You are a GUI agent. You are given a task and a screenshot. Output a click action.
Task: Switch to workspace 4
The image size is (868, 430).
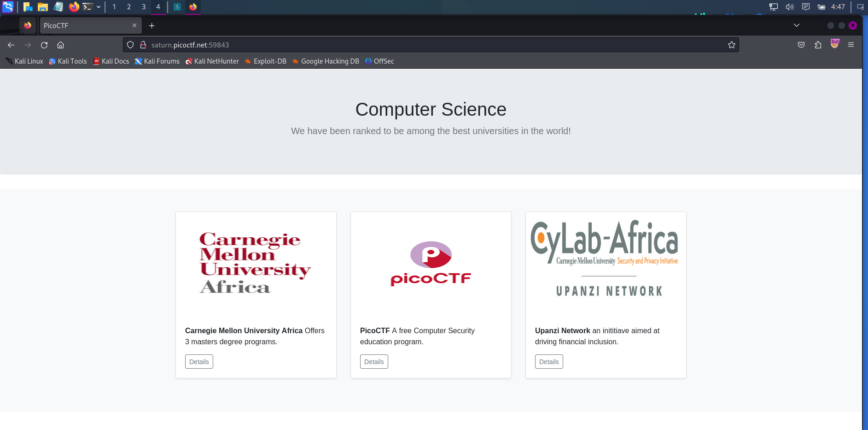(x=158, y=7)
